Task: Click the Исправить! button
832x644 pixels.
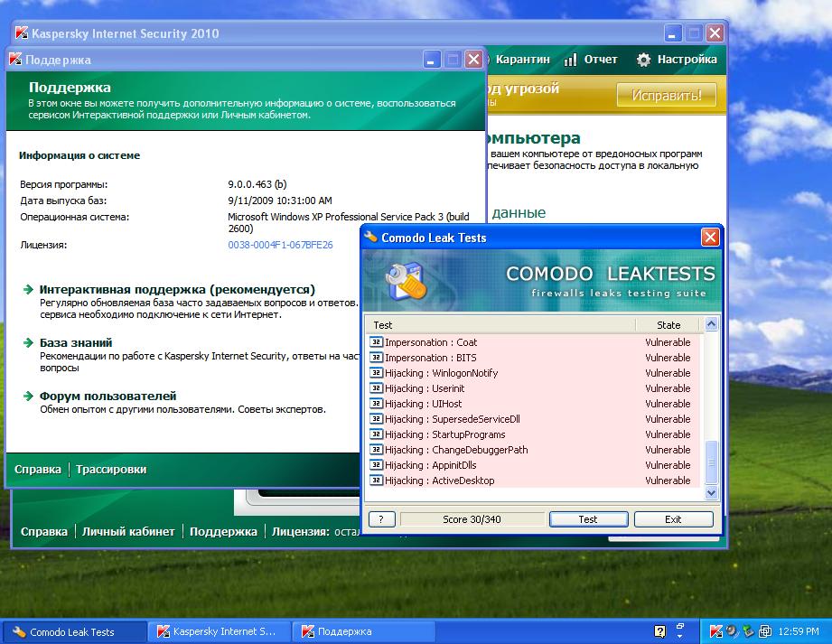Action: (x=667, y=96)
